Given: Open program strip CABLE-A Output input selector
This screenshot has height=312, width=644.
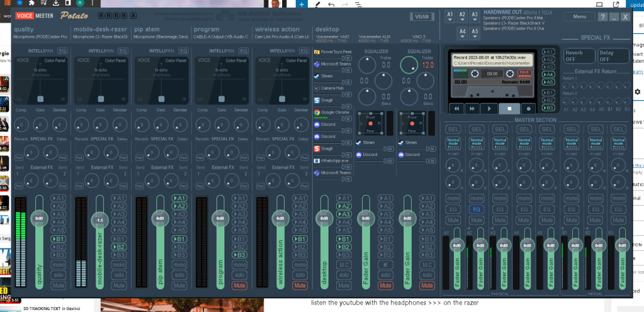Looking at the screenshot, I should point(221,37).
